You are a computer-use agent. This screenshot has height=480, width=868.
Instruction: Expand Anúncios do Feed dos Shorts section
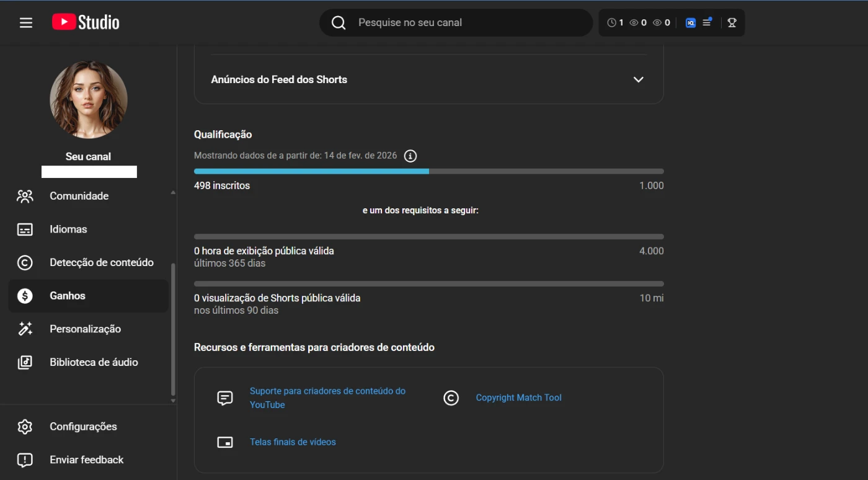pos(638,79)
